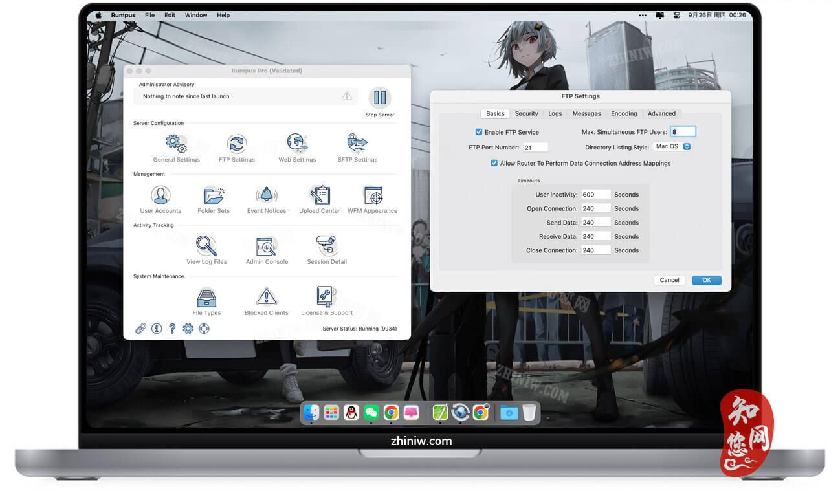840x504 pixels.
Task: Click the small gear icon at window bottom
Action: [188, 329]
